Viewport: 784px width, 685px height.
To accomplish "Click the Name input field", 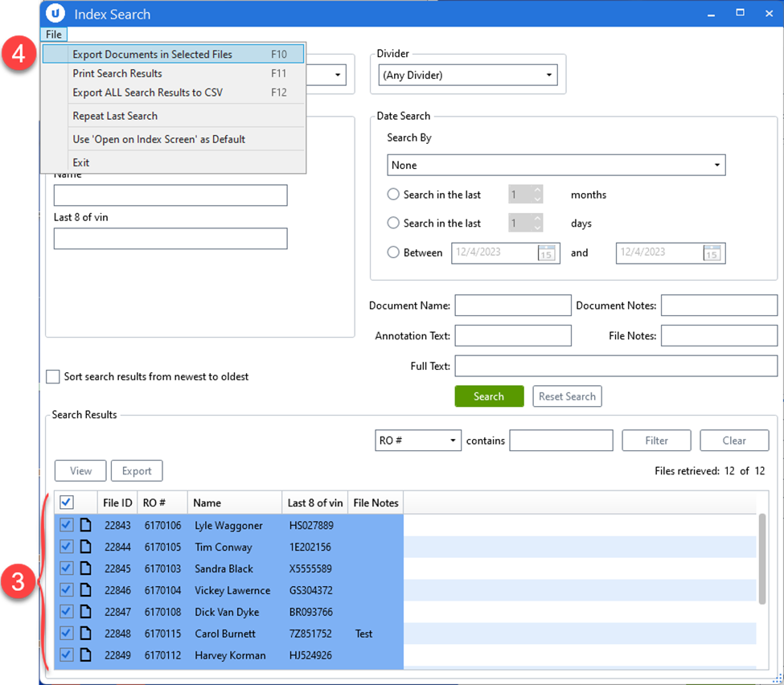I will click(x=170, y=195).
